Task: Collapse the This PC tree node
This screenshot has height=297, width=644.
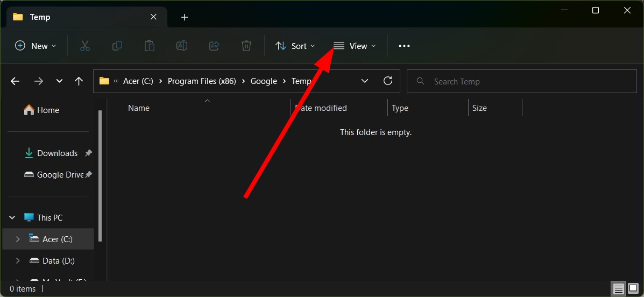Action: pyautogui.click(x=12, y=218)
